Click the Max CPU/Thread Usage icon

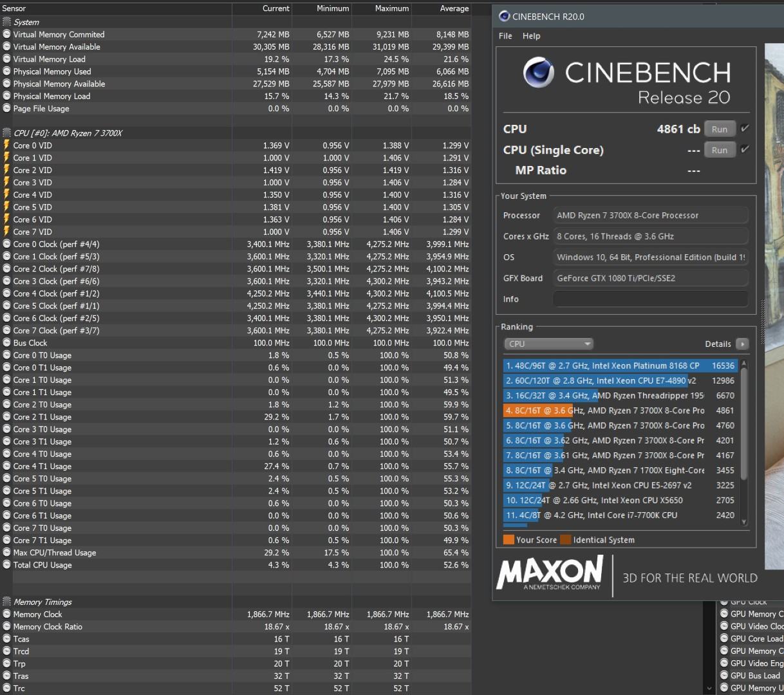click(x=6, y=552)
